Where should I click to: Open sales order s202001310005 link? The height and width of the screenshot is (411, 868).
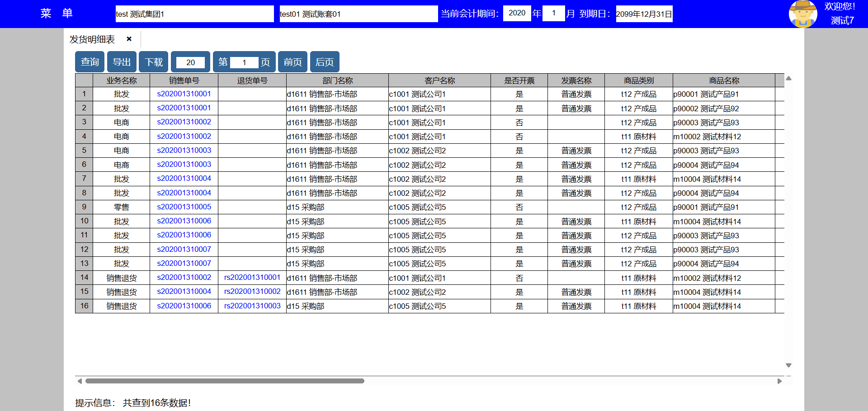pyautogui.click(x=184, y=207)
